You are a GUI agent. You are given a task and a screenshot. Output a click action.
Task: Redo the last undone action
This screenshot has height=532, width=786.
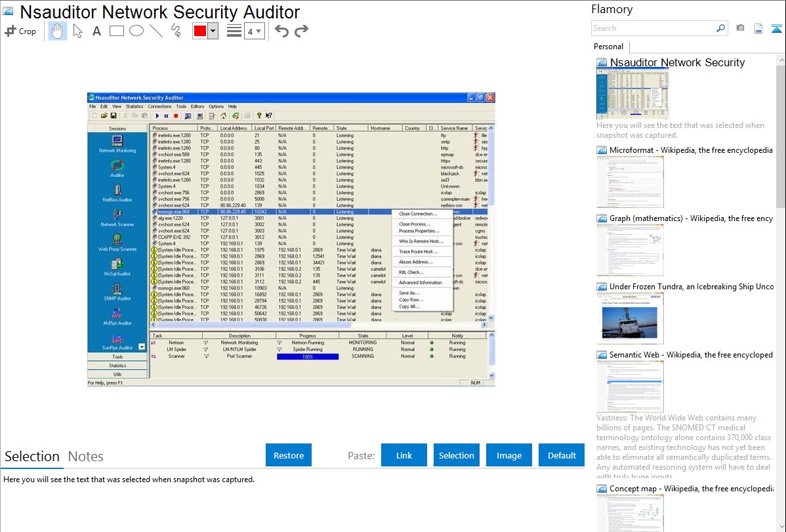[301, 31]
